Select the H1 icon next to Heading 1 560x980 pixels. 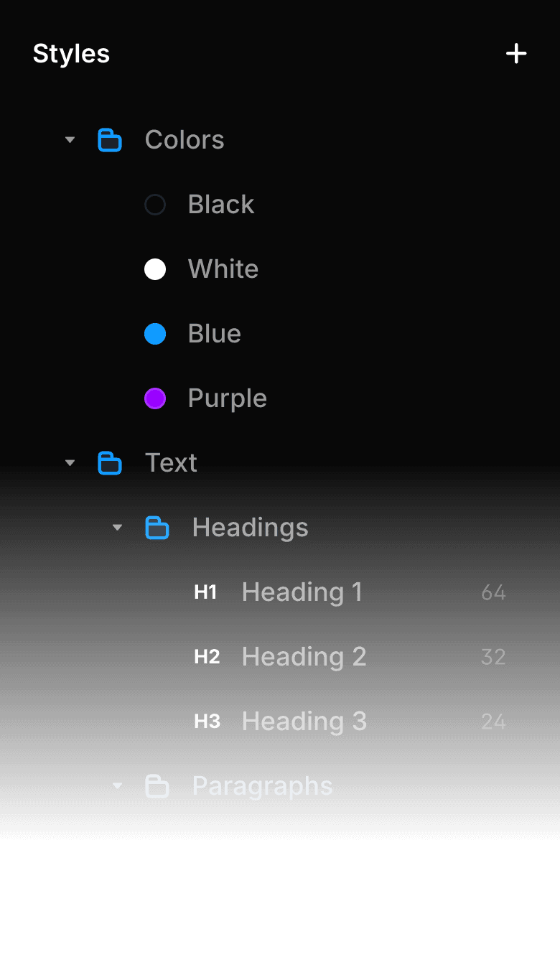[206, 592]
